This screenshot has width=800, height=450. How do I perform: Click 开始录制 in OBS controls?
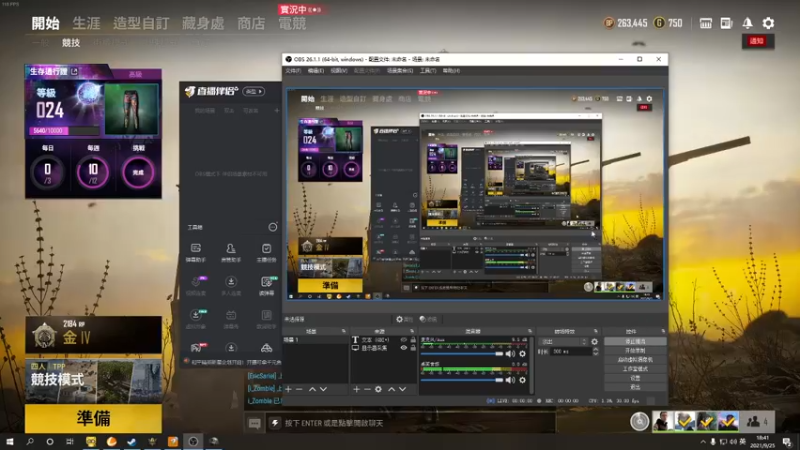pos(635,351)
